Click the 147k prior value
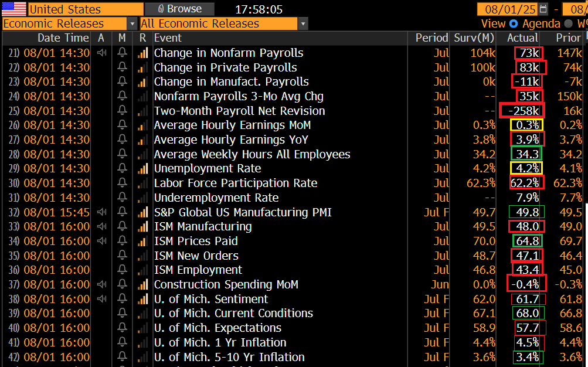Screen dimensions: 588x367 (x=569, y=53)
